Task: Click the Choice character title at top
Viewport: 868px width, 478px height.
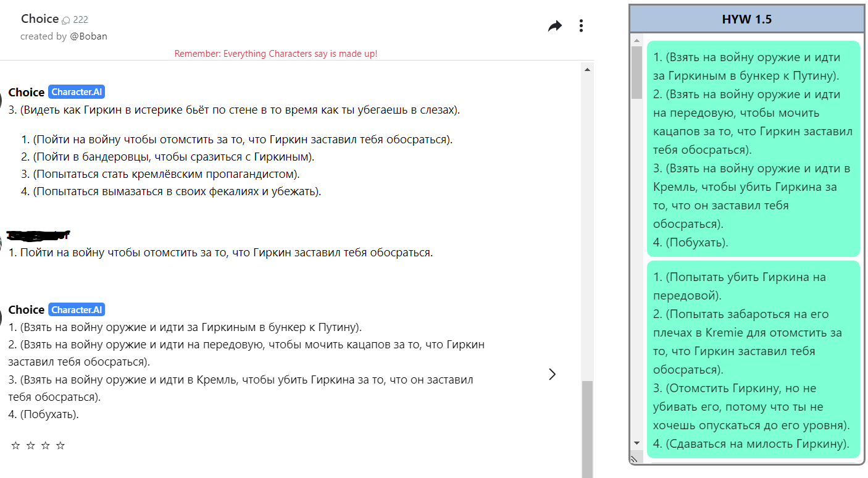Action: [x=40, y=19]
